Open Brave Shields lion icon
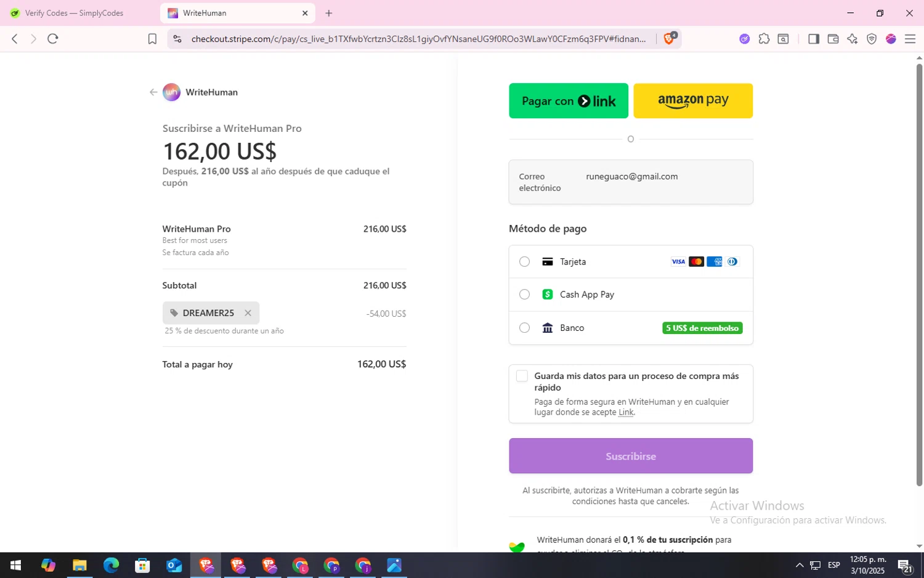The image size is (924, 578). 669,39
